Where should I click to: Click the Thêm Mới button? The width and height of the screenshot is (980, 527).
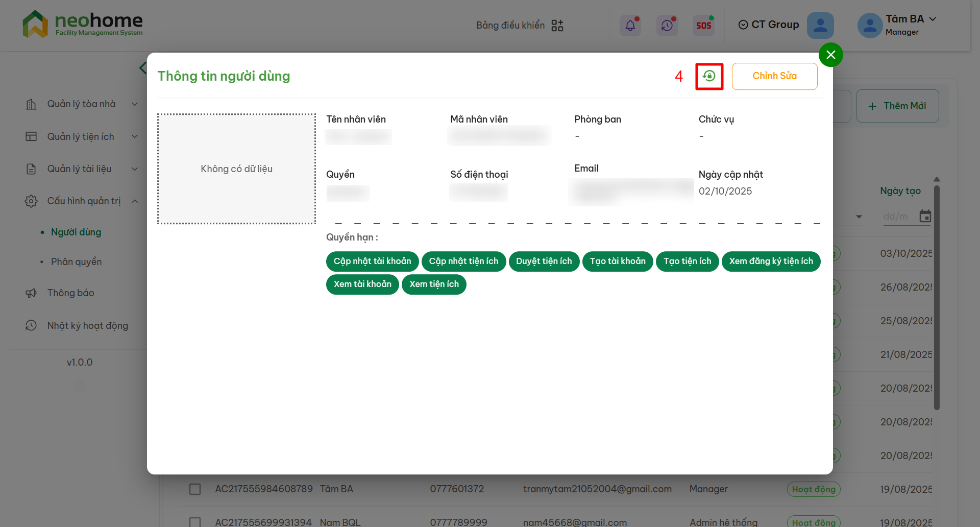pyautogui.click(x=897, y=106)
